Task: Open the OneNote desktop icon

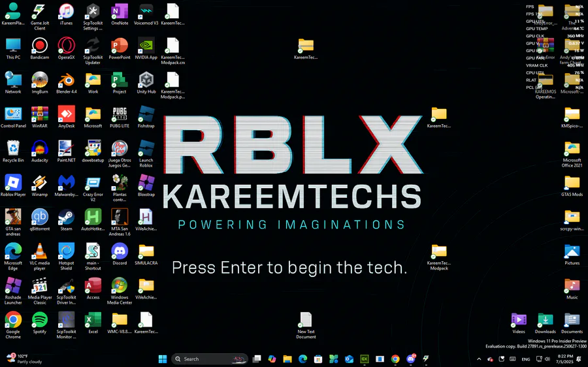Action: click(x=120, y=14)
